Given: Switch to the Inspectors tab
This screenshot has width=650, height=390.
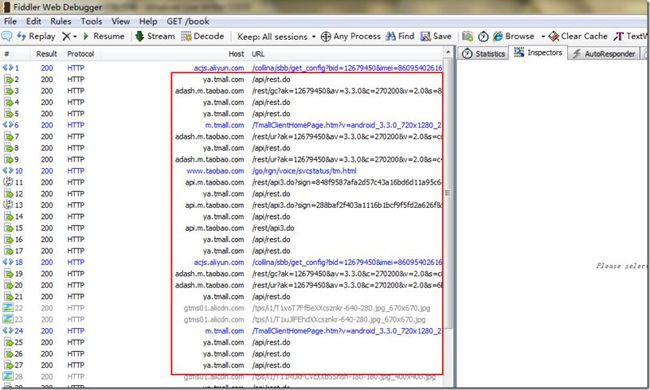Looking at the screenshot, I should pyautogui.click(x=538, y=53).
